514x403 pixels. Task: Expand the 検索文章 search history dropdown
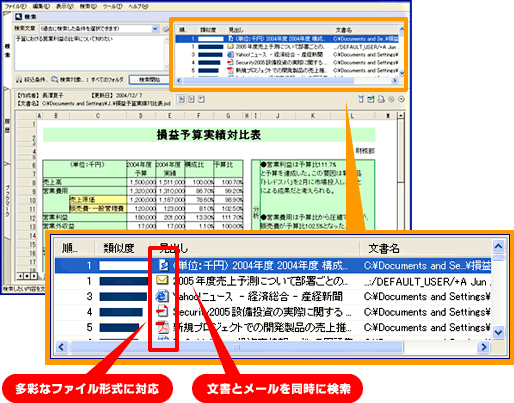pos(155,29)
